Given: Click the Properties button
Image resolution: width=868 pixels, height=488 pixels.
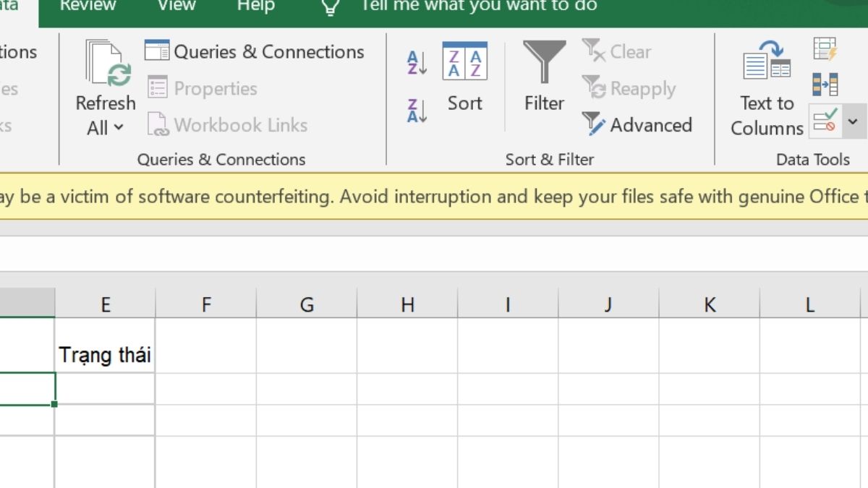Looking at the screenshot, I should point(202,88).
